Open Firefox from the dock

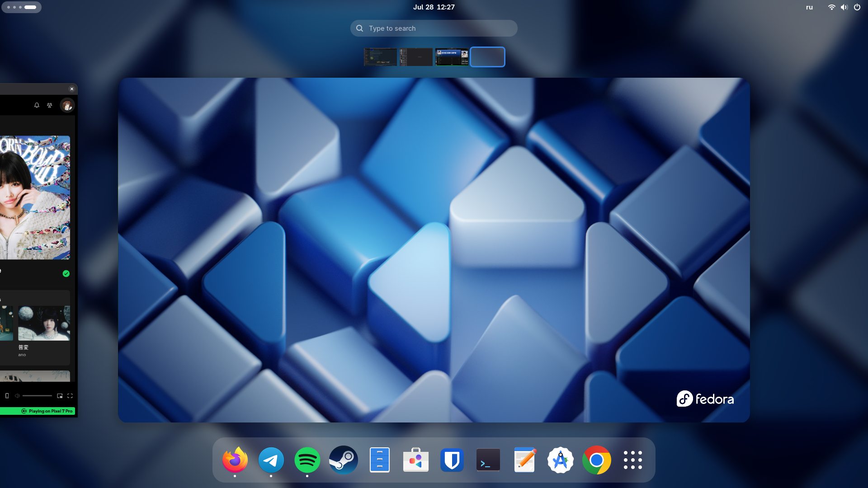coord(235,460)
